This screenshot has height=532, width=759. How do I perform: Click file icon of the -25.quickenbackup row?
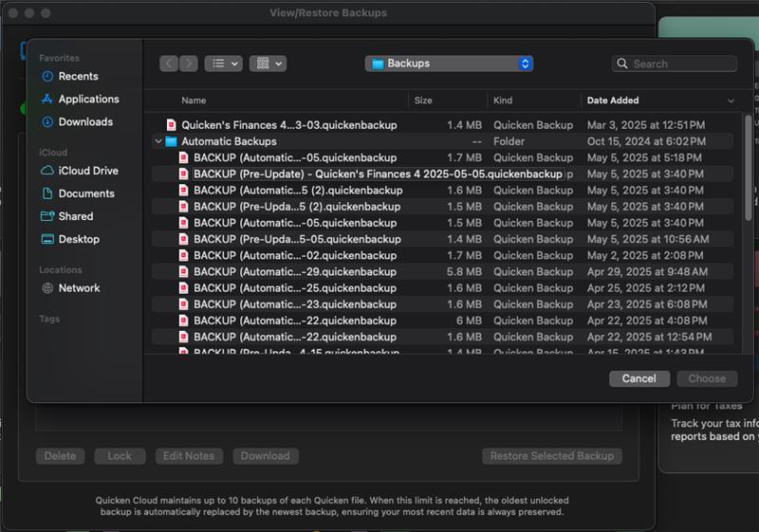[x=183, y=288]
